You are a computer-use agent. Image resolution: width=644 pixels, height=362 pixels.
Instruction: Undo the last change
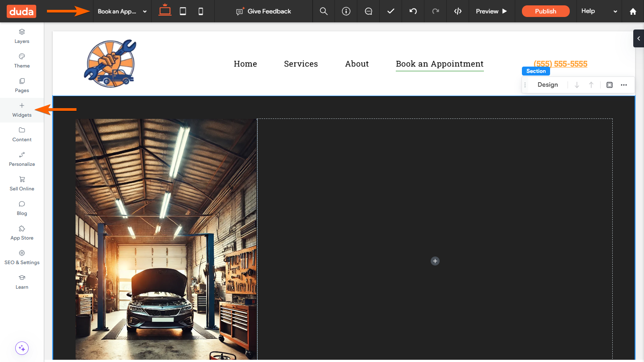(x=413, y=11)
